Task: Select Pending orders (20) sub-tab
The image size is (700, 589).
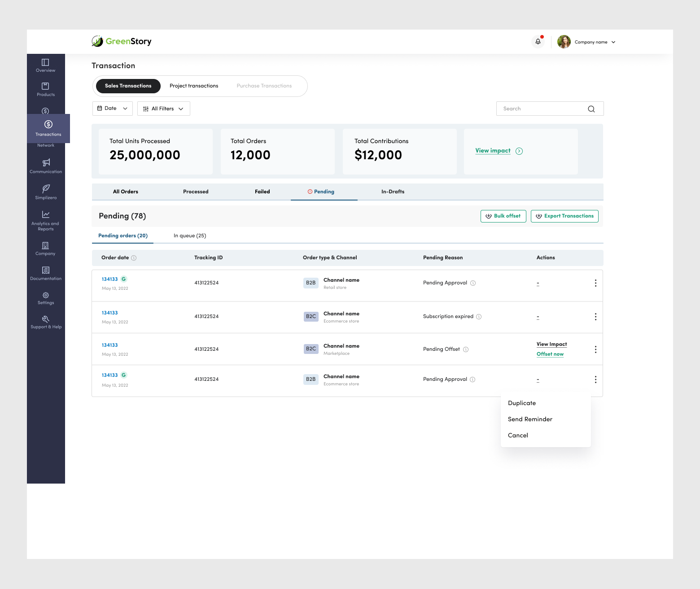Action: 123,236
